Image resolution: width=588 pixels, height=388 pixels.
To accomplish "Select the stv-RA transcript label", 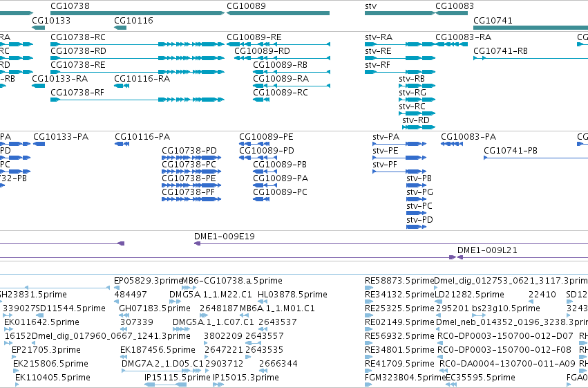I will click(379, 37).
